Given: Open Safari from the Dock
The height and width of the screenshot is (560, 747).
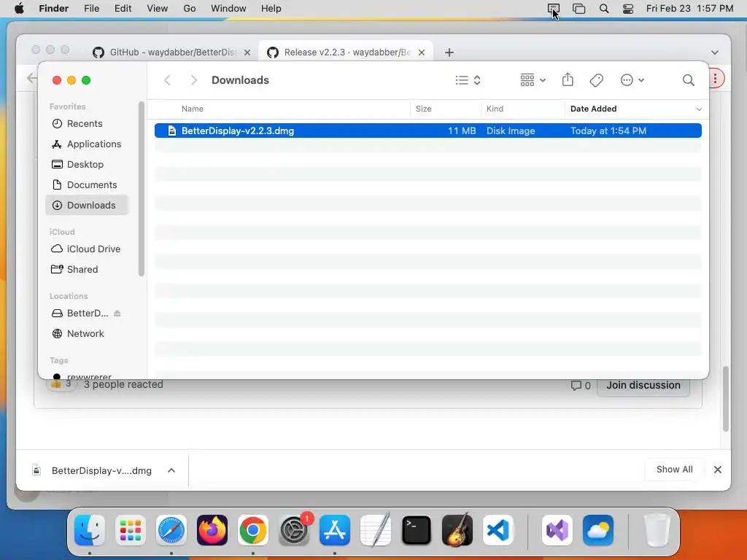Looking at the screenshot, I should click(171, 530).
